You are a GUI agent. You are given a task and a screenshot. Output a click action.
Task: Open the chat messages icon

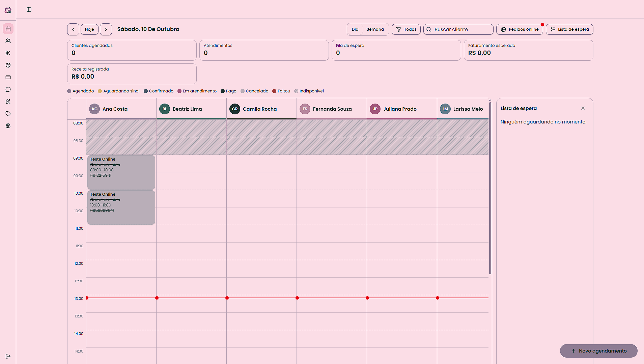(8, 89)
